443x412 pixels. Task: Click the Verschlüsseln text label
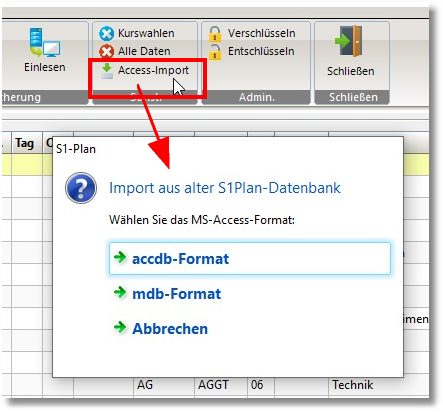262,33
